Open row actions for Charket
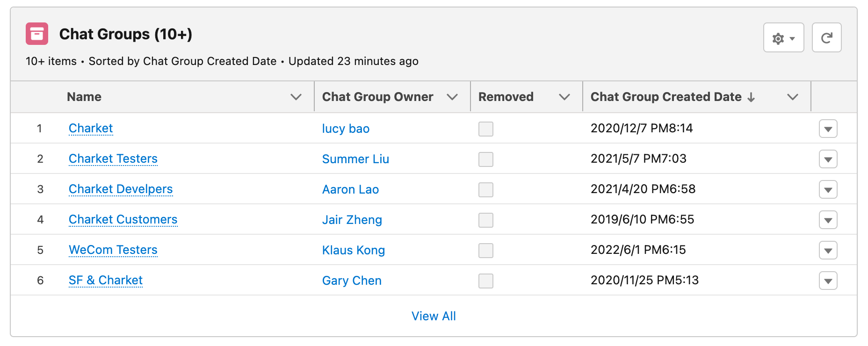The height and width of the screenshot is (346, 868). 828,129
